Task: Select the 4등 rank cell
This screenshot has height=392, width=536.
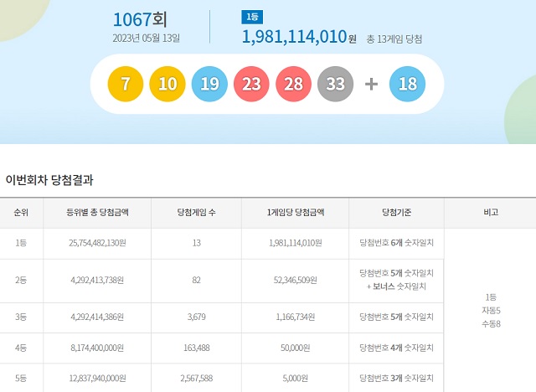Action: coord(21,348)
